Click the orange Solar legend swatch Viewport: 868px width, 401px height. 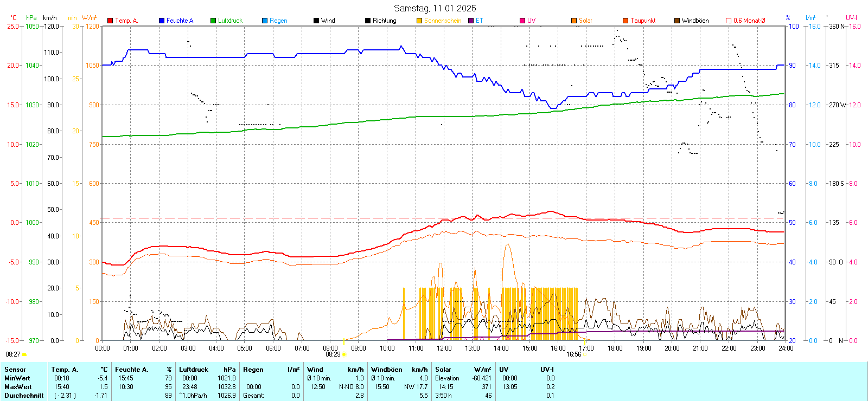tap(574, 21)
